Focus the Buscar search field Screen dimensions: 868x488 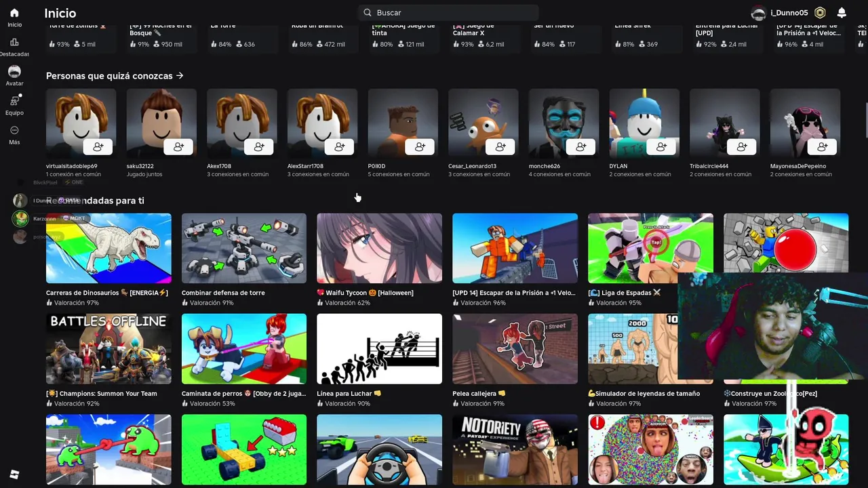[448, 12]
